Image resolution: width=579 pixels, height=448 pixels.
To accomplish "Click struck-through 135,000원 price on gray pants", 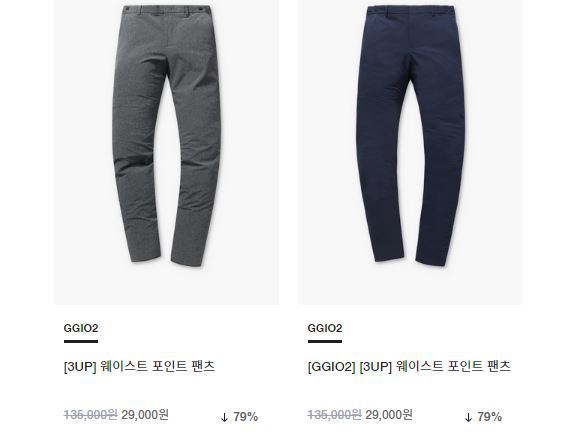I will 90,415.
